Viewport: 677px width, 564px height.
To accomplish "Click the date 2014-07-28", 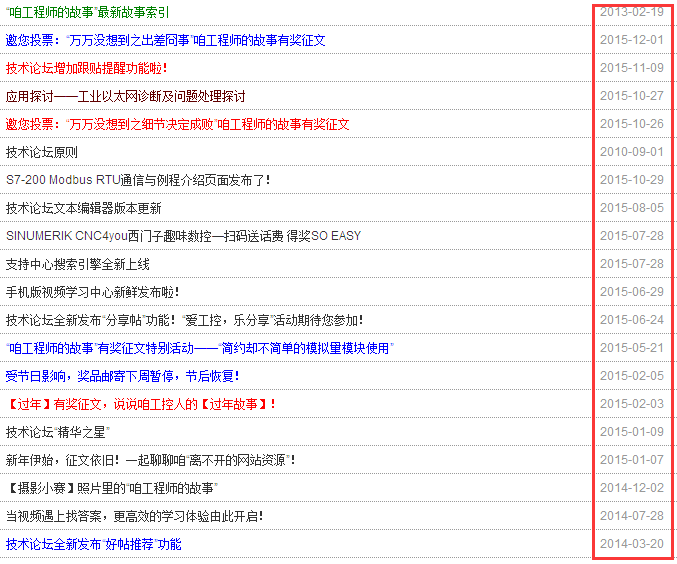I will click(632, 516).
